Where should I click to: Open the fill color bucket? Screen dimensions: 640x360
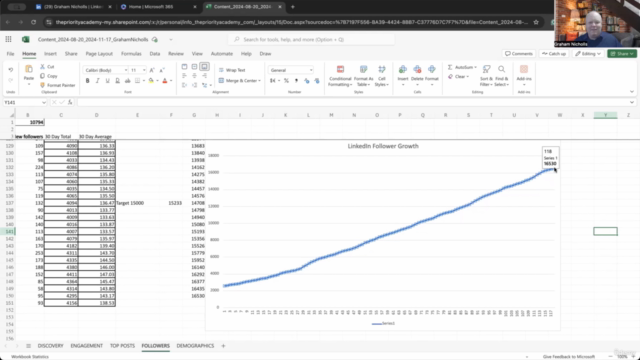click(151, 81)
